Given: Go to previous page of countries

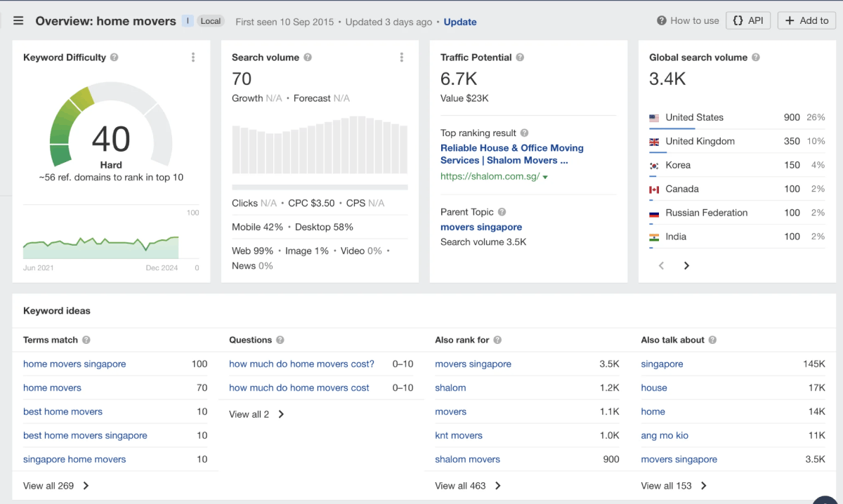Looking at the screenshot, I should point(661,265).
